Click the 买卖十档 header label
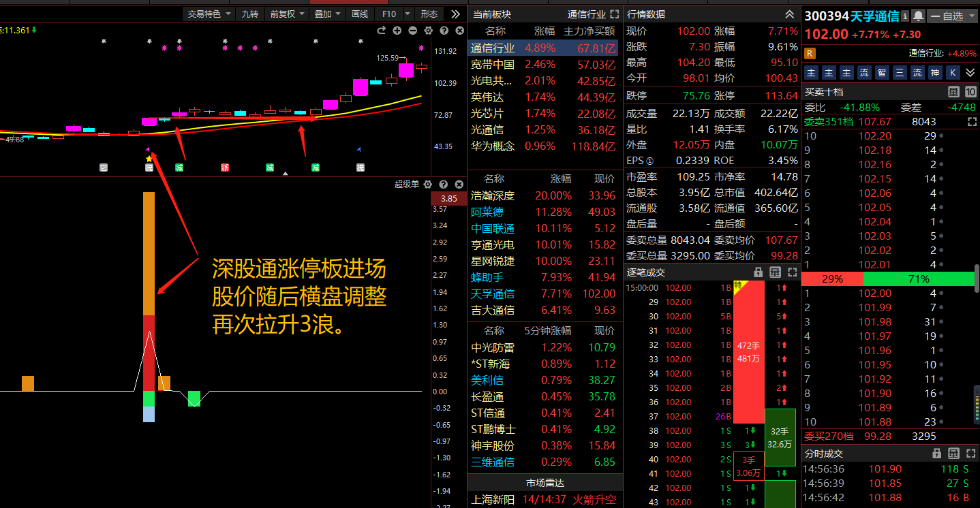 click(823, 92)
